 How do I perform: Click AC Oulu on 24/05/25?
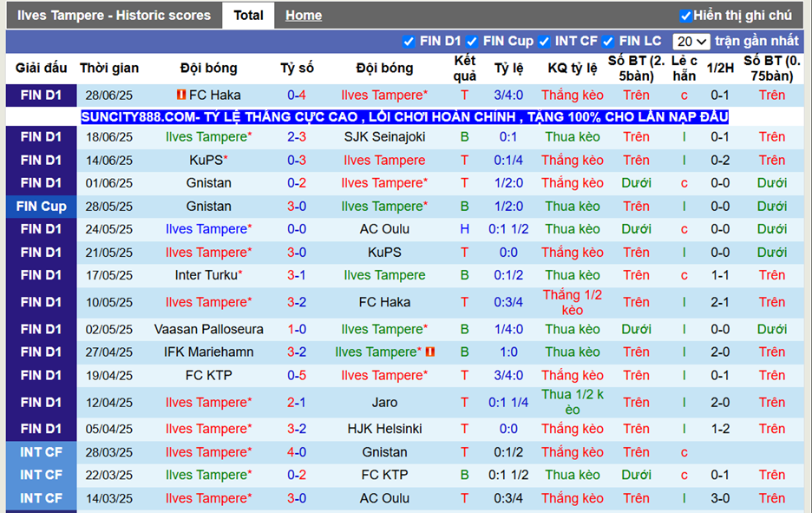384,229
